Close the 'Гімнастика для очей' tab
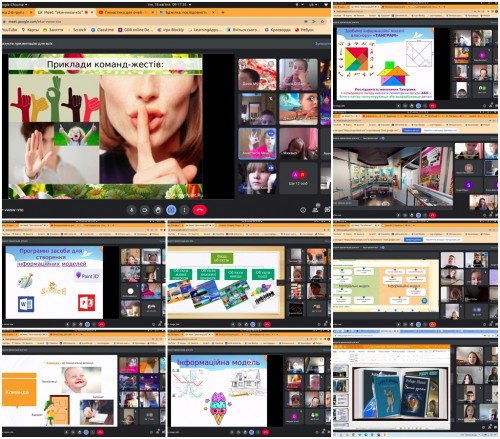 tap(153, 12)
